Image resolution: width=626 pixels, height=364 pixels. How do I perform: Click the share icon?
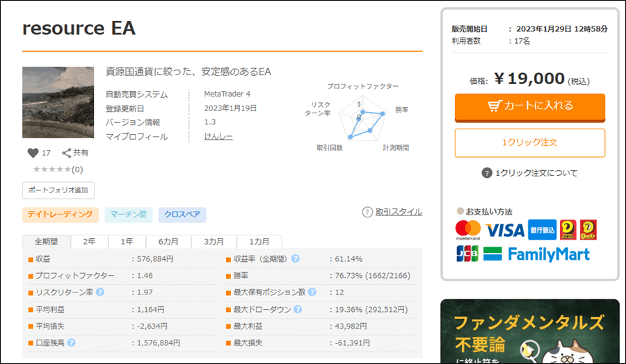pos(67,153)
